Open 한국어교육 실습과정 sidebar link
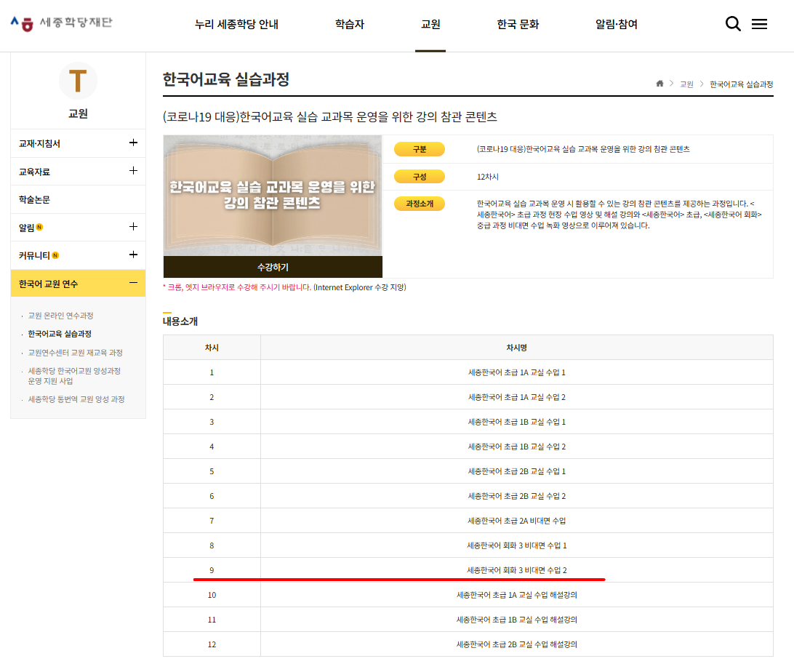Screen dimensions: 794x672 coord(60,334)
